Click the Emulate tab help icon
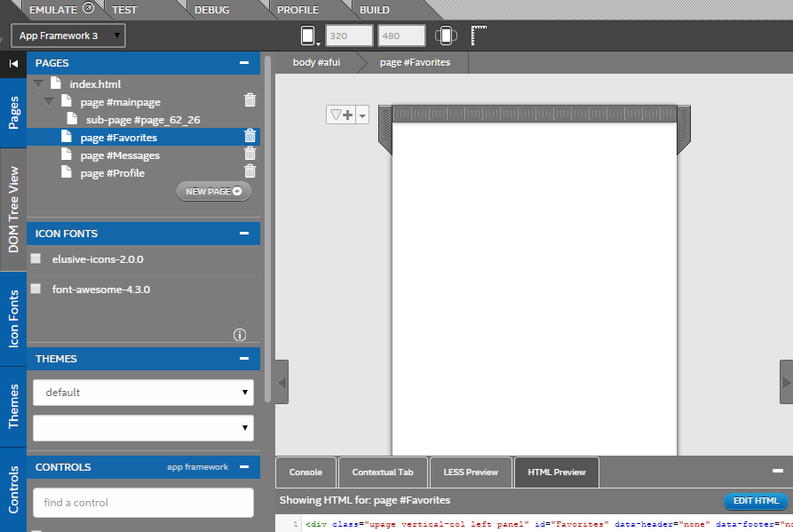 (x=89, y=8)
